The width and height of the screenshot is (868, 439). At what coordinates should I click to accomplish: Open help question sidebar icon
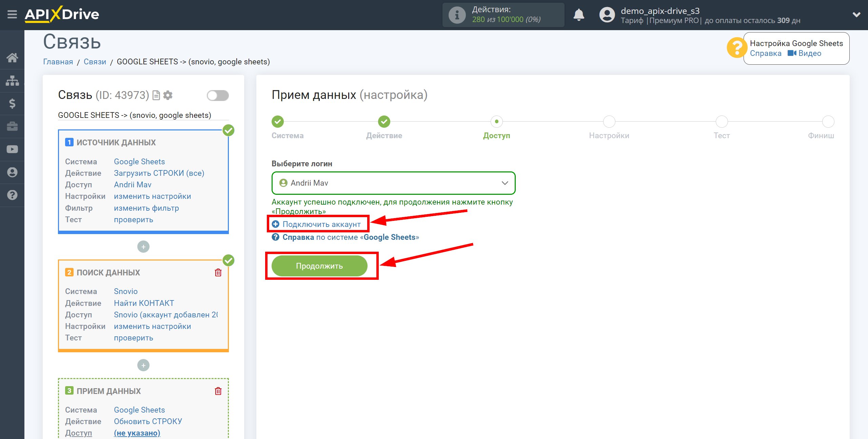(12, 195)
